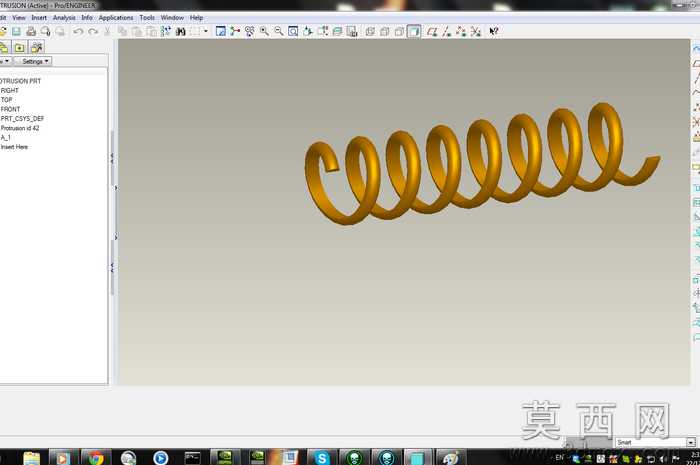Screen dimensions: 700x465
Task: Click 'Insert Here' marker in model tree
Action: [14, 146]
